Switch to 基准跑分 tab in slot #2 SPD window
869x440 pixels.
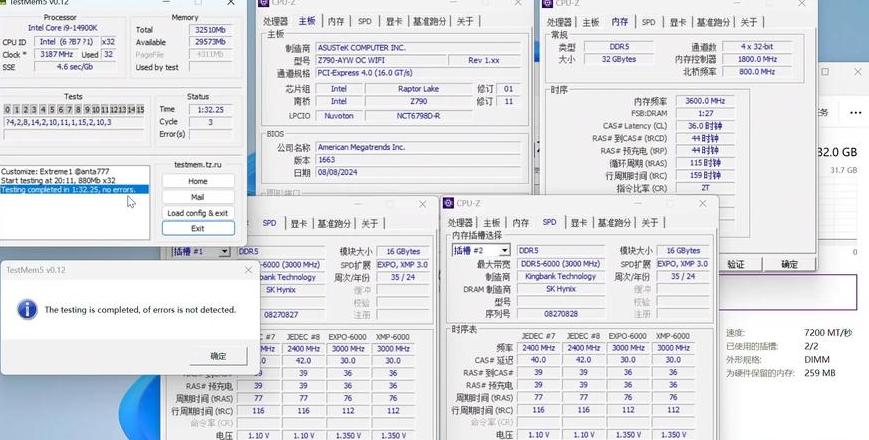tap(614, 223)
